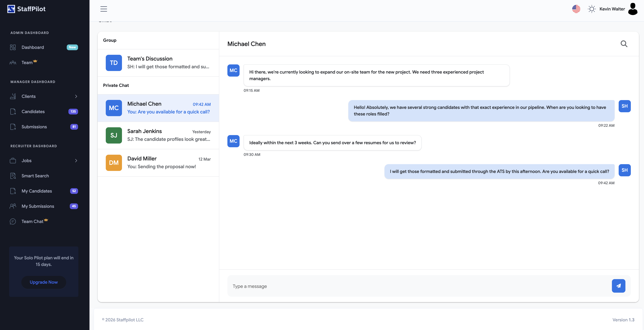Click the Smart Search icon

pos(13,176)
